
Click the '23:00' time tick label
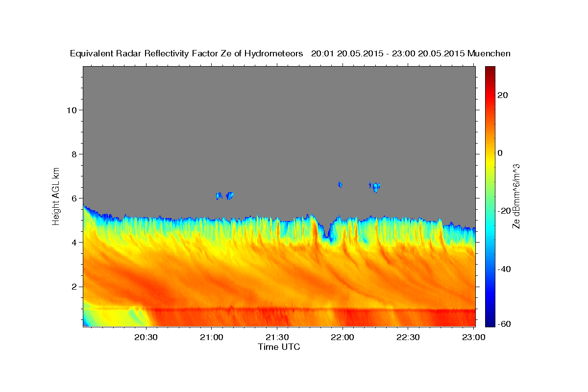(473, 337)
